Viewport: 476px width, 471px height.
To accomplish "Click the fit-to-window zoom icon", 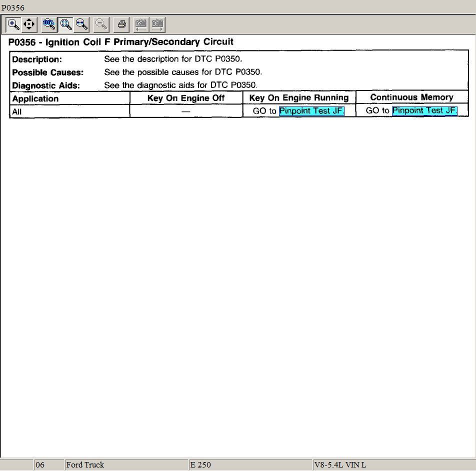I will point(65,24).
